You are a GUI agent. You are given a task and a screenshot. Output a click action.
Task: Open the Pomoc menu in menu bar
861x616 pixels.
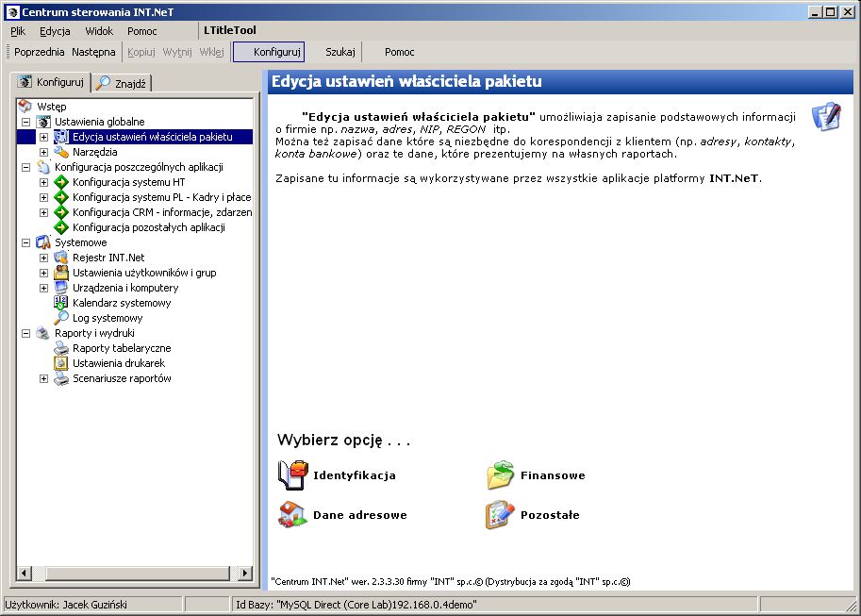coord(142,31)
